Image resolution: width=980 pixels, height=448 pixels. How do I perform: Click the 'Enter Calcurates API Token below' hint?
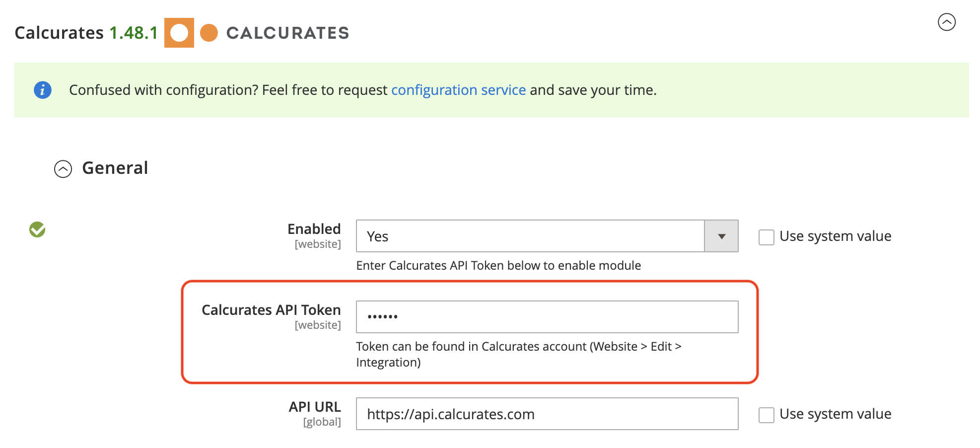(x=498, y=266)
